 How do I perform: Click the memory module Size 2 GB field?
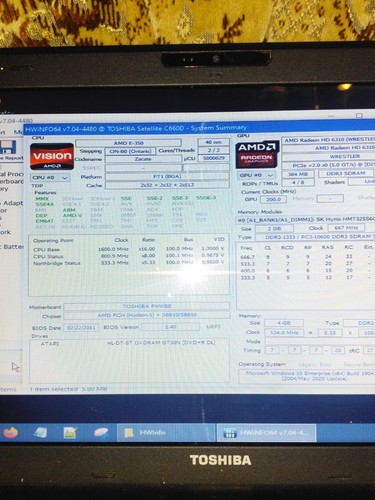[274, 229]
